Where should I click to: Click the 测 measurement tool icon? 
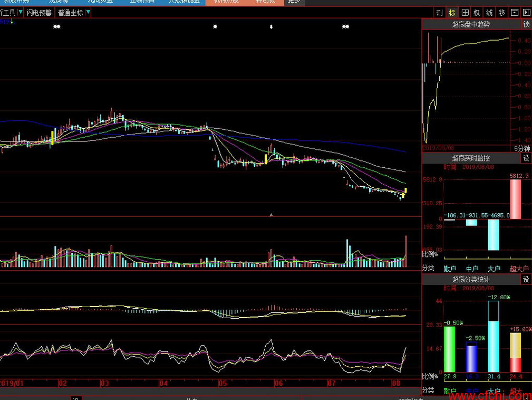(440, 13)
